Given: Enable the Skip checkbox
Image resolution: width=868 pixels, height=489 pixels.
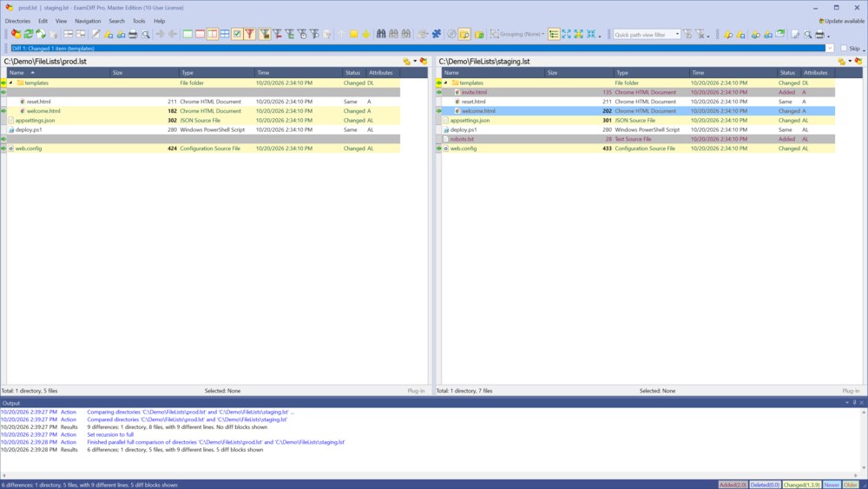Looking at the screenshot, I should click(844, 48).
